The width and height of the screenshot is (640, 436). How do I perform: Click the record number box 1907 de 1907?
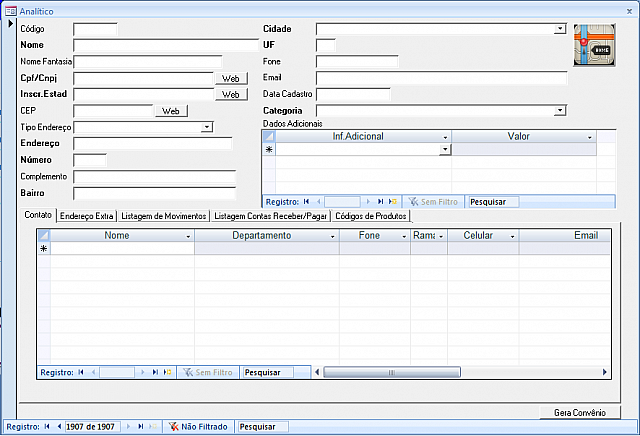[x=93, y=427]
